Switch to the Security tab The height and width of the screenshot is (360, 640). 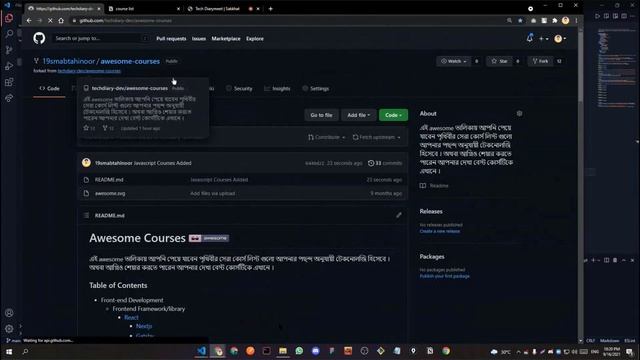point(239,89)
